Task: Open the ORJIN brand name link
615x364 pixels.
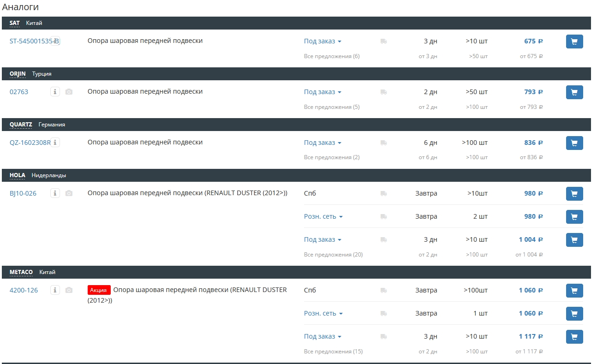Action: point(18,74)
